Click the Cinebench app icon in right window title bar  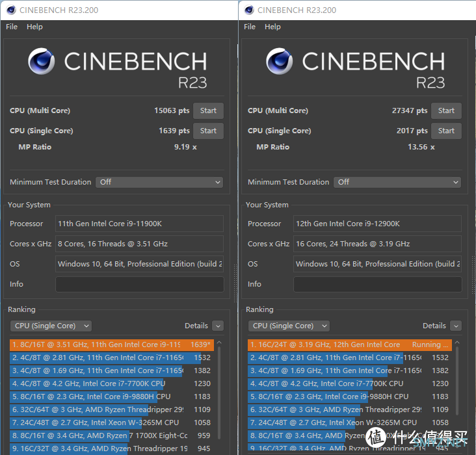click(249, 10)
